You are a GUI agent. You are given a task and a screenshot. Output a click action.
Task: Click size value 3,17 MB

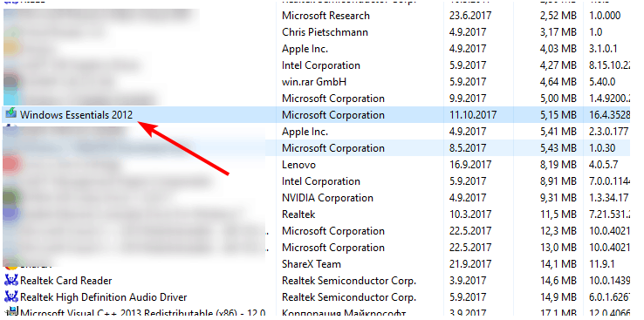558,32
